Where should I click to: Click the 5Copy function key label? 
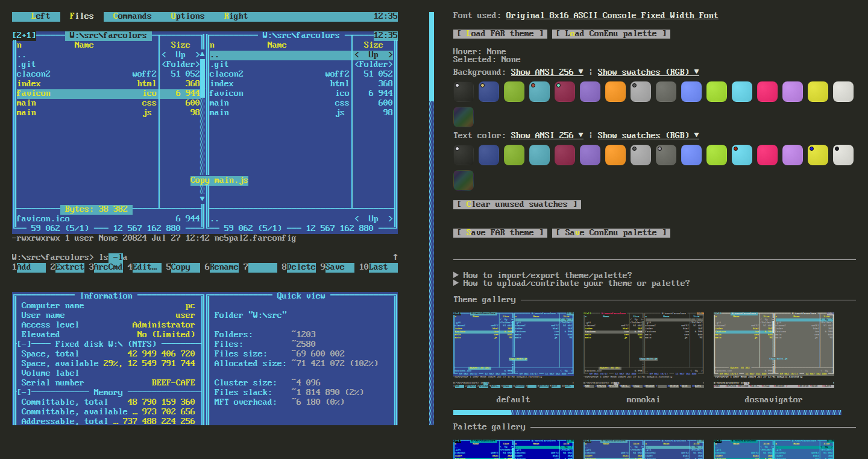click(183, 267)
